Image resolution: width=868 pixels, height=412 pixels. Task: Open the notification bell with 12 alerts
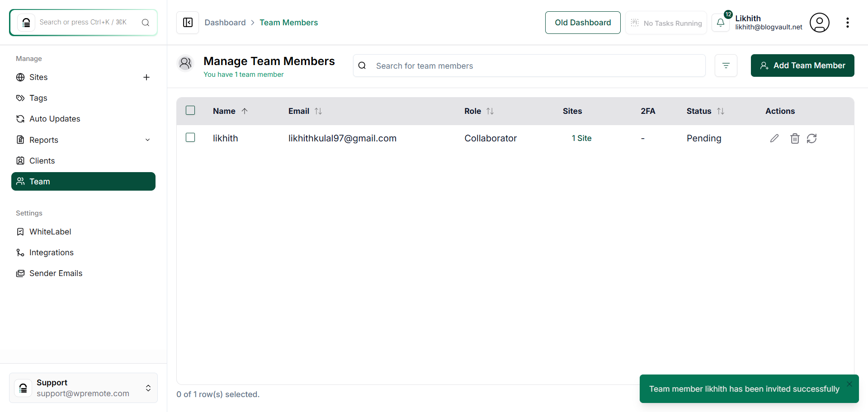(x=721, y=22)
